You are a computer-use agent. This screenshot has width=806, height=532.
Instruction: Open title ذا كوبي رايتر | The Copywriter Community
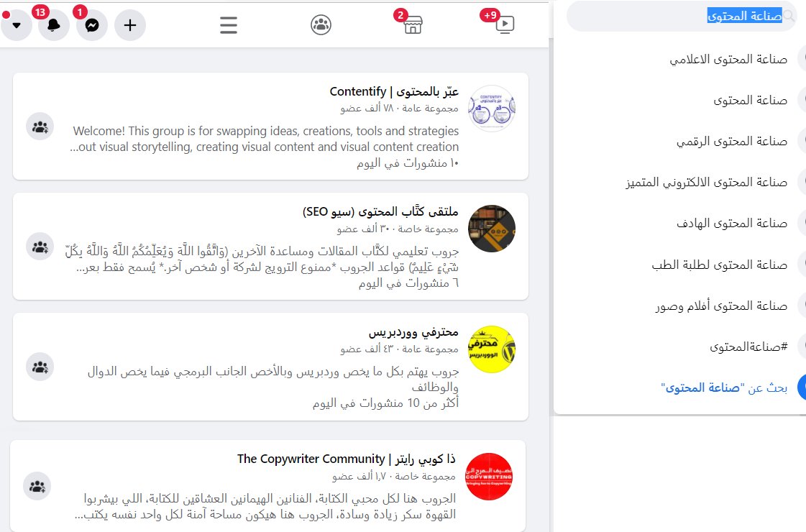[347, 459]
